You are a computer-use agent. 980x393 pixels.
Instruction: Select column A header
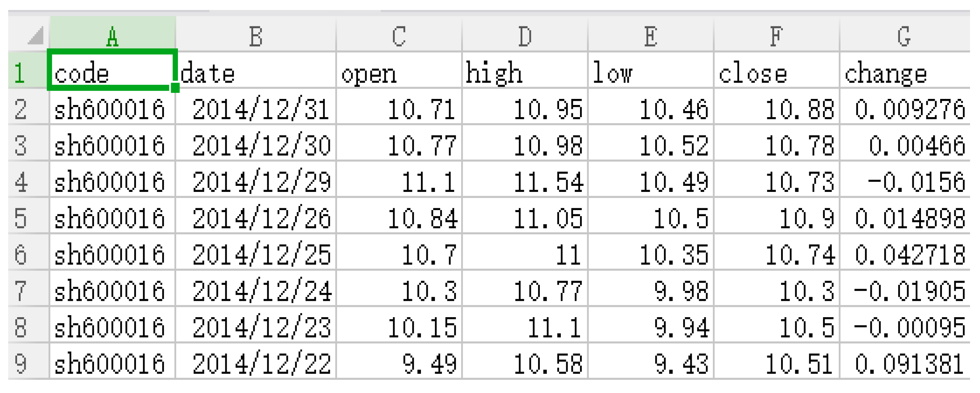112,36
